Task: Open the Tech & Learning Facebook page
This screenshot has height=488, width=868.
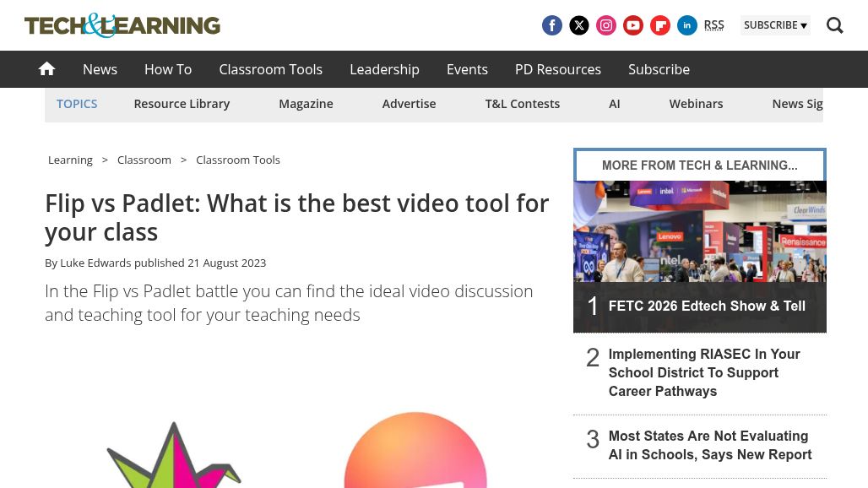Action: [x=552, y=25]
